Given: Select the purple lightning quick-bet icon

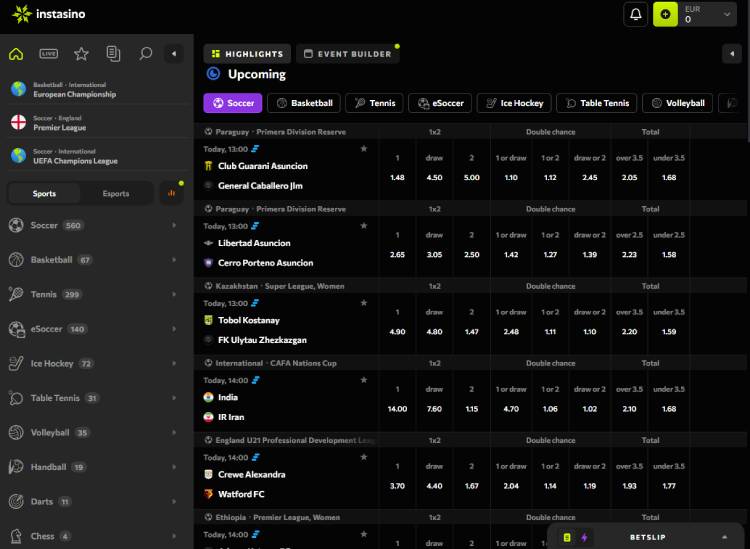Looking at the screenshot, I should coord(584,537).
